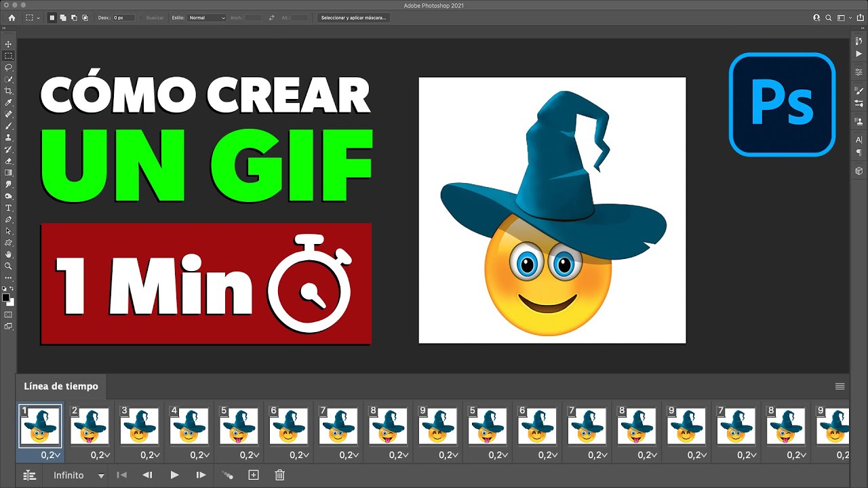Viewport: 868px width, 488px height.
Task: Open the Character panel icon
Action: click(859, 140)
